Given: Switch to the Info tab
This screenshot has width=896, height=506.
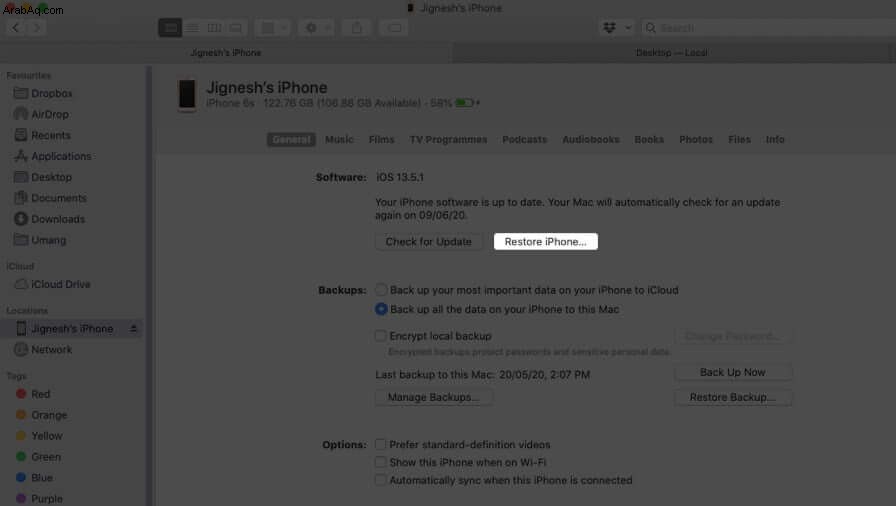Looking at the screenshot, I should pos(775,139).
